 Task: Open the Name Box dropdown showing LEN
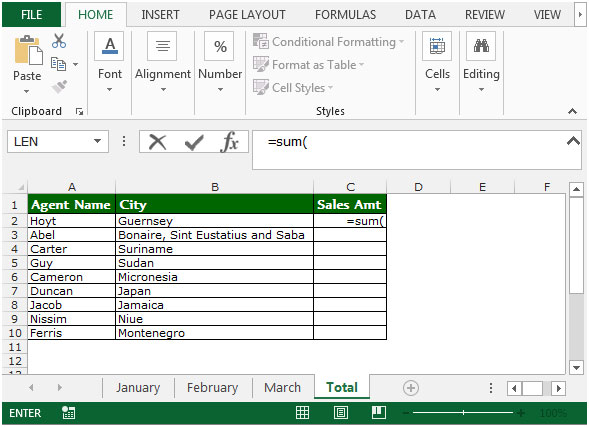[97, 141]
